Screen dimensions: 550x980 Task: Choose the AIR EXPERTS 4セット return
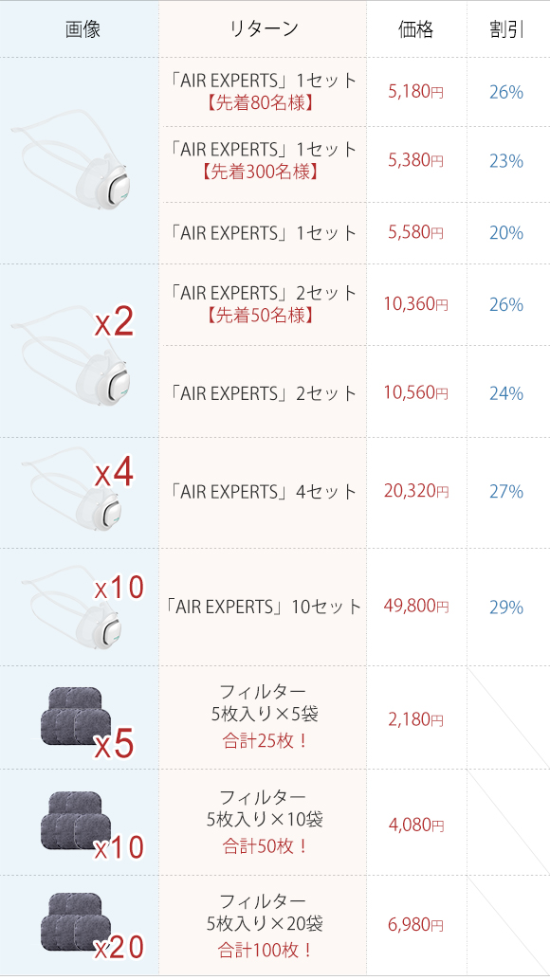263,492
